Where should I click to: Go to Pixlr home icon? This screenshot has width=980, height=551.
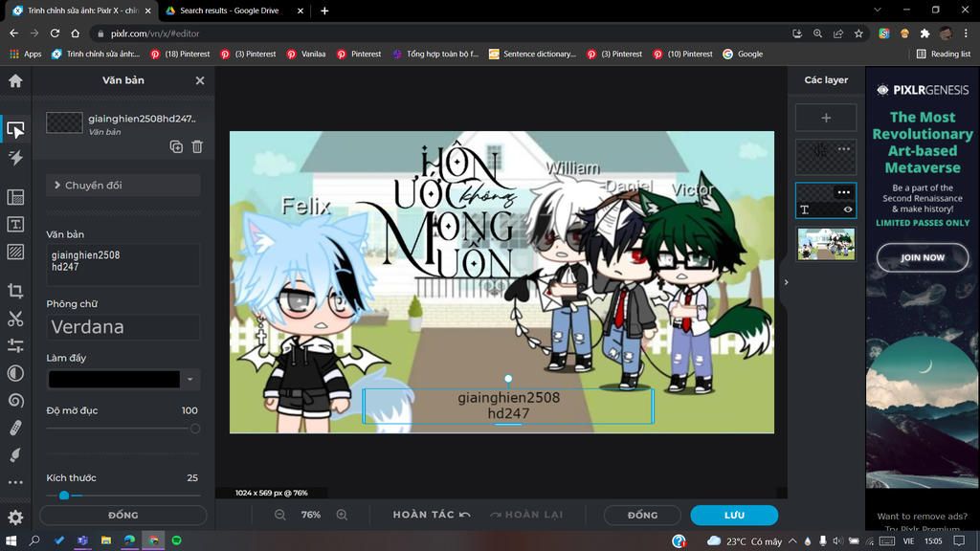click(15, 80)
